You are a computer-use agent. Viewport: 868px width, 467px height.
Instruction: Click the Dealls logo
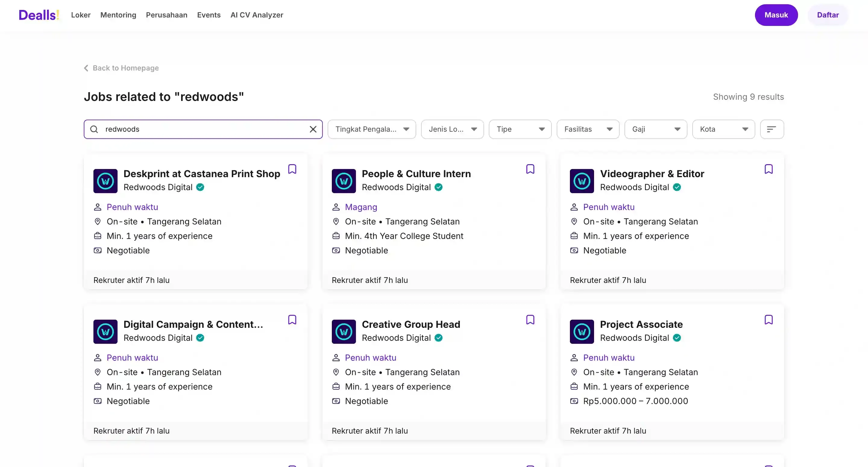(39, 15)
